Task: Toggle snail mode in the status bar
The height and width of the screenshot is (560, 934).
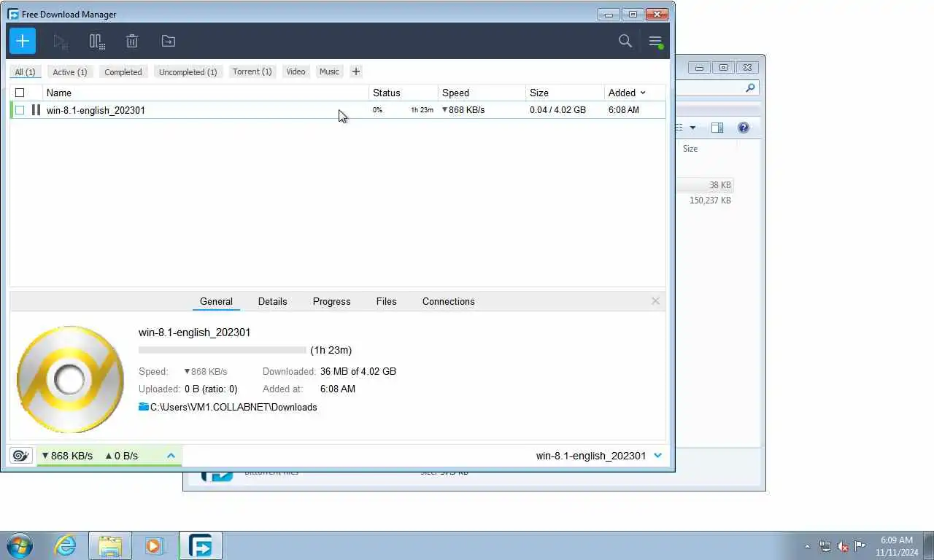Action: (21, 456)
